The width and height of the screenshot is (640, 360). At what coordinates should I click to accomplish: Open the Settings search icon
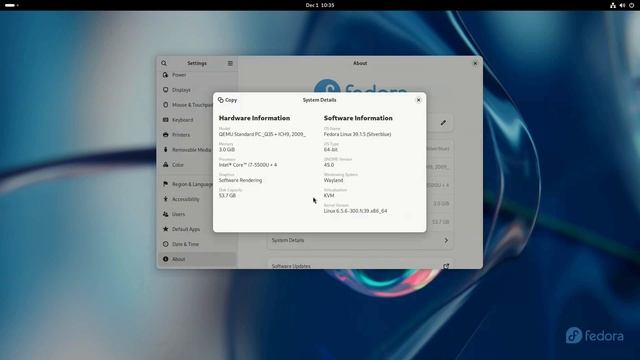[x=164, y=63]
